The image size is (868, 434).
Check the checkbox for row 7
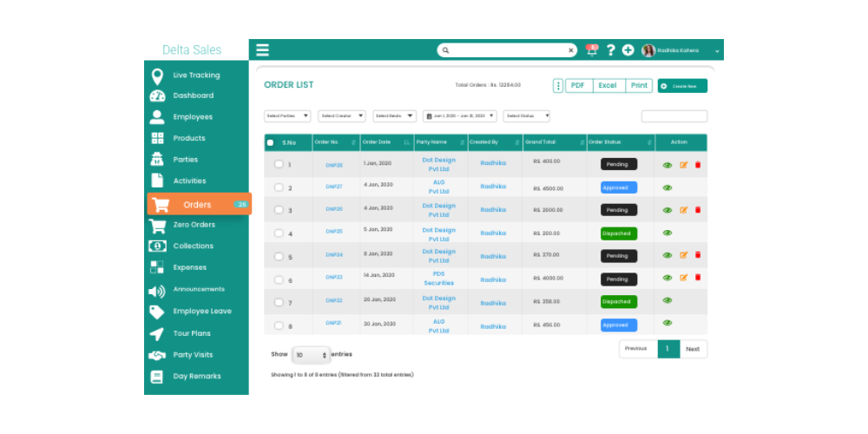[279, 302]
